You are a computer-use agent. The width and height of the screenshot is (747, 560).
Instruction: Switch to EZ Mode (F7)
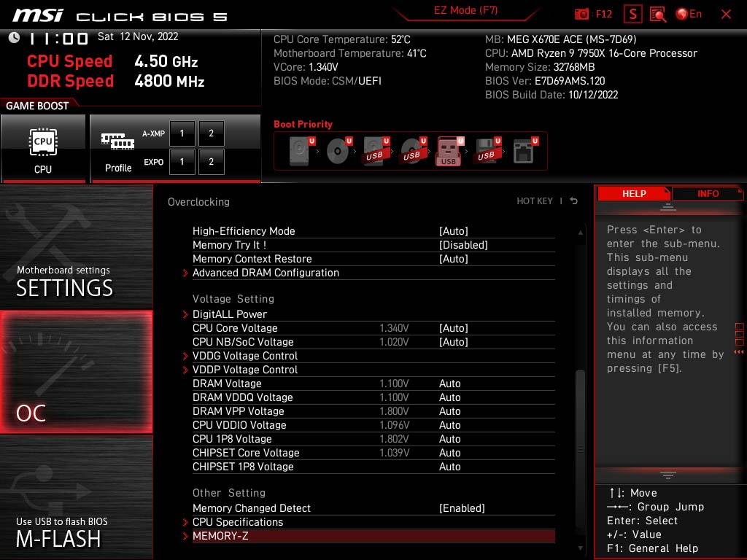click(465, 10)
